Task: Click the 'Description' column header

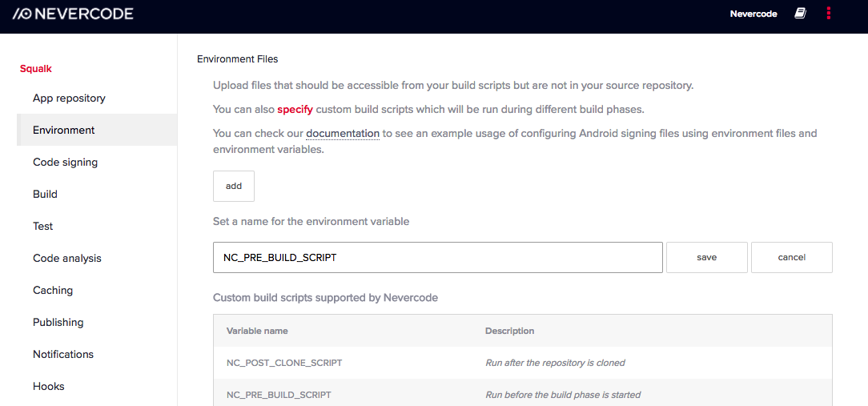Action: tap(510, 332)
